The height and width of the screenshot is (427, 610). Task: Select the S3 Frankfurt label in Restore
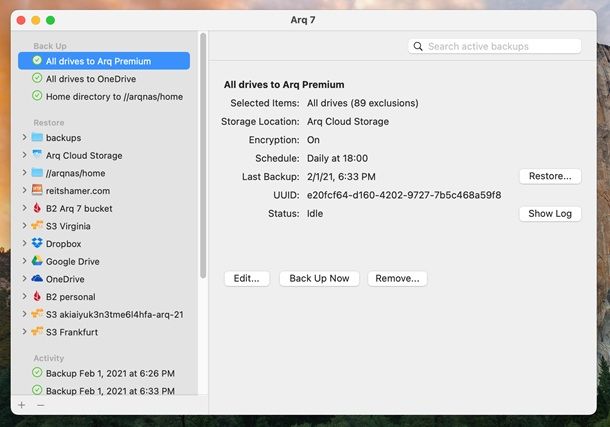(72, 332)
